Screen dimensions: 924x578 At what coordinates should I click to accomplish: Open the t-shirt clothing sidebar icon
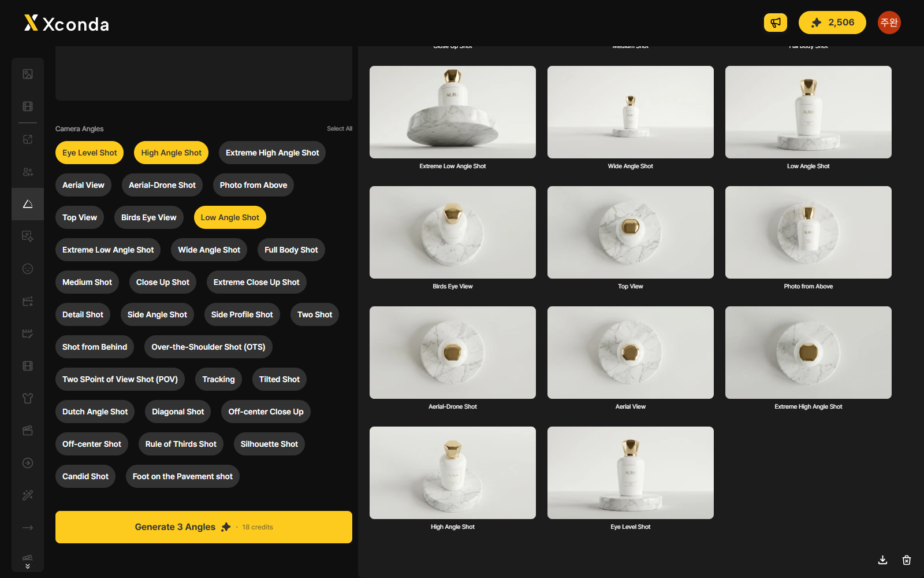pyautogui.click(x=28, y=398)
